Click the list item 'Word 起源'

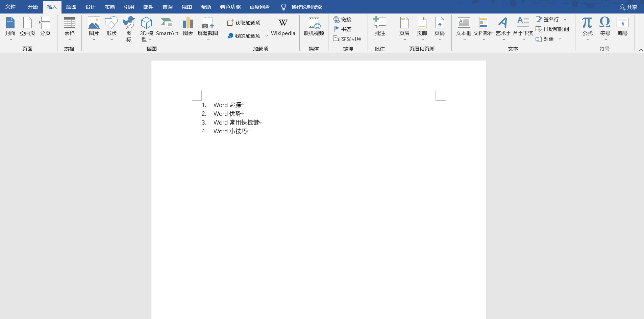[x=227, y=105]
